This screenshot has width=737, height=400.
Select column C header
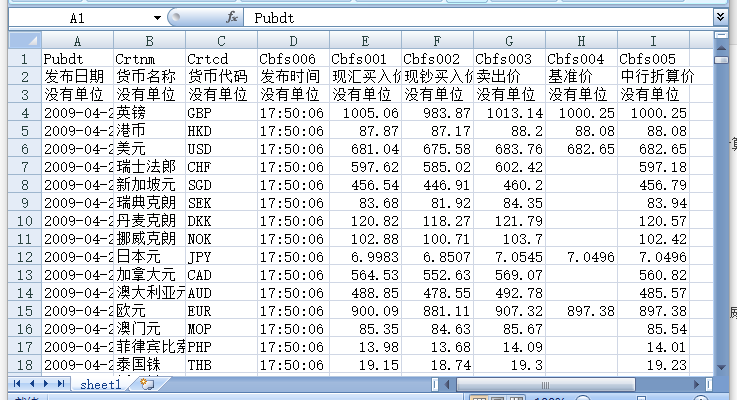(221, 41)
